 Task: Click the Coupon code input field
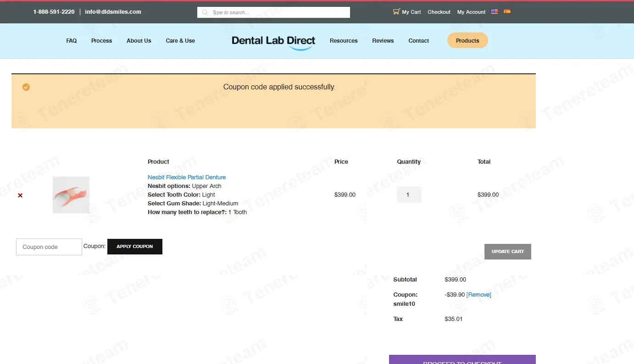pos(49,247)
